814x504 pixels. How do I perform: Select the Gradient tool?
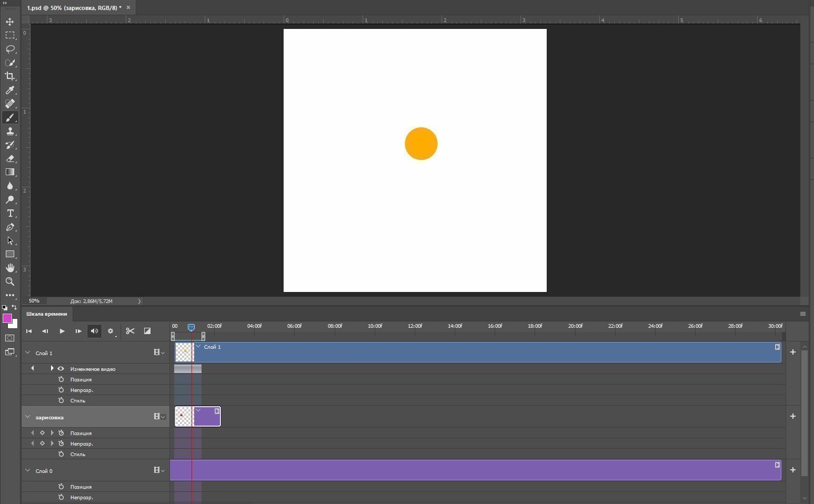[x=10, y=172]
